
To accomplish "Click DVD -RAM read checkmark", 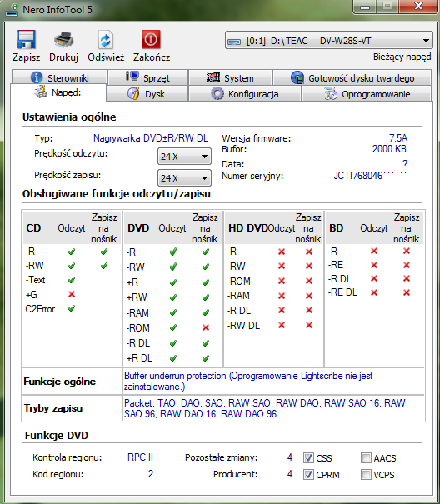I will pyautogui.click(x=173, y=312).
